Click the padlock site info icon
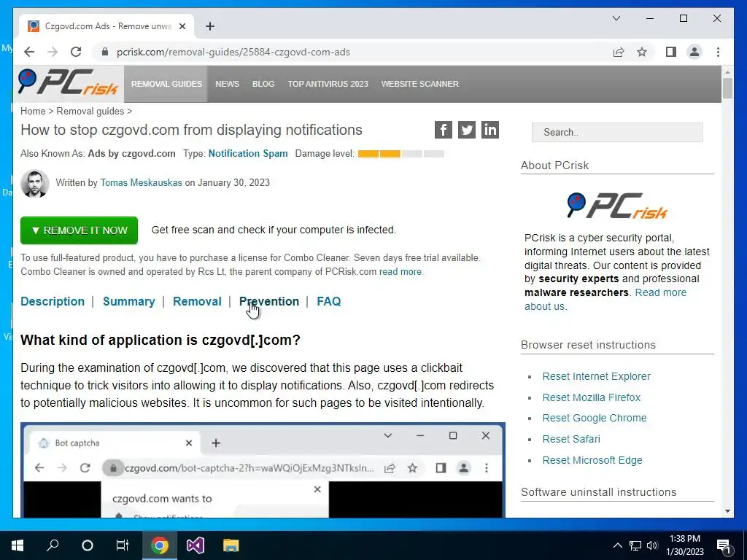 pos(105,52)
